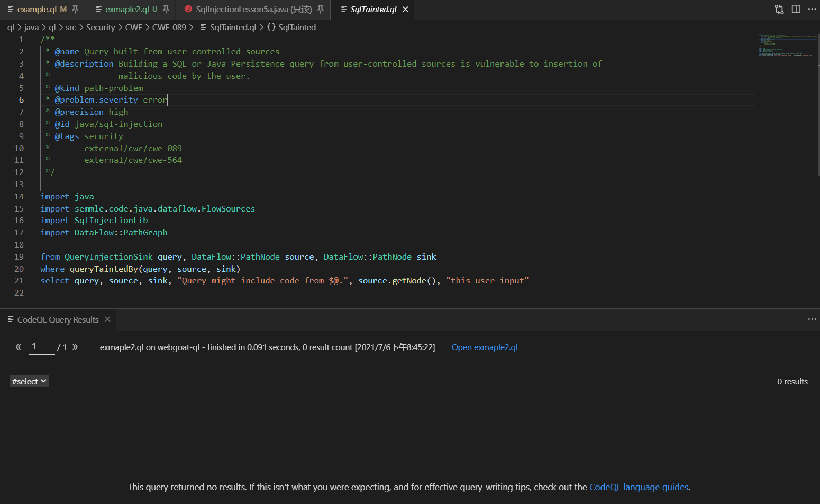The image size is (820, 504).
Task: Open the CodeQL language guides link
Action: coord(639,487)
